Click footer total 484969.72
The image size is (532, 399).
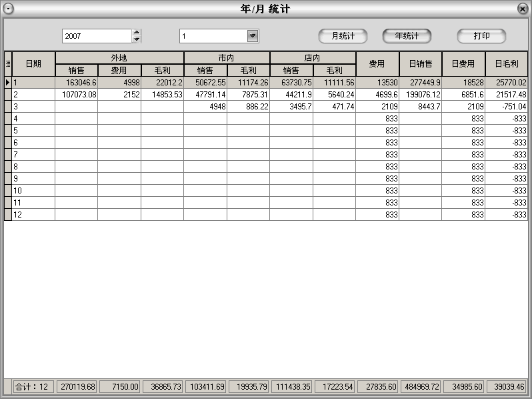[x=421, y=387]
